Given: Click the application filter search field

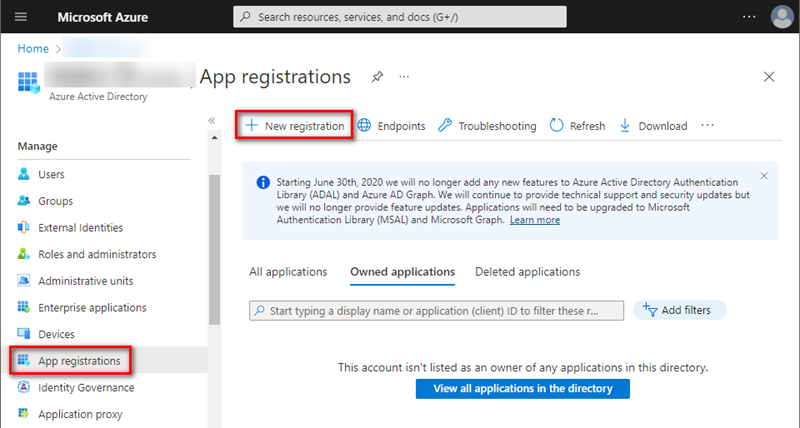Looking at the screenshot, I should click(x=436, y=310).
